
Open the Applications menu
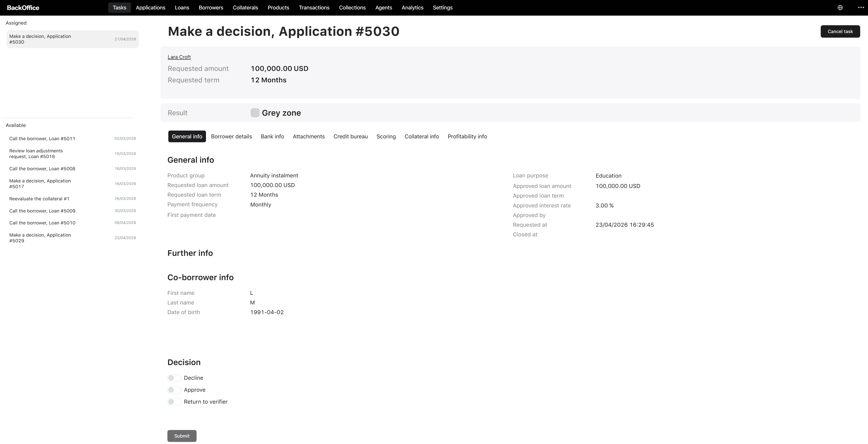[150, 8]
